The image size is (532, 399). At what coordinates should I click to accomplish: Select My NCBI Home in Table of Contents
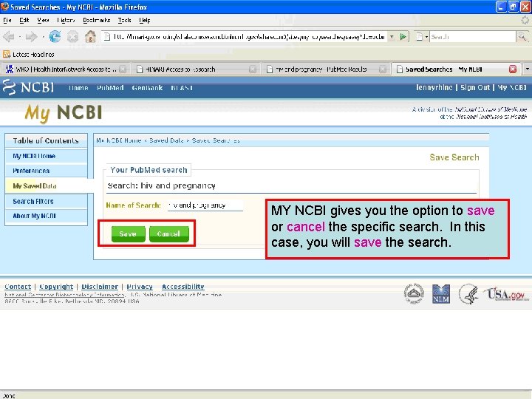[34, 156]
